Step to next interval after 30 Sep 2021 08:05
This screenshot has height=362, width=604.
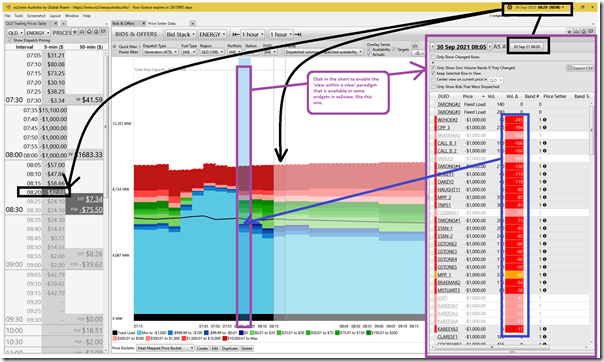click(490, 47)
